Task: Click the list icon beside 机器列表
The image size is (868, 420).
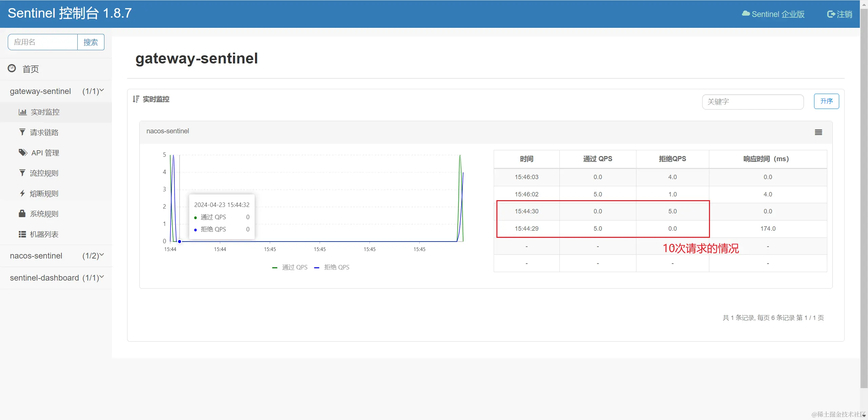Action: click(x=22, y=234)
